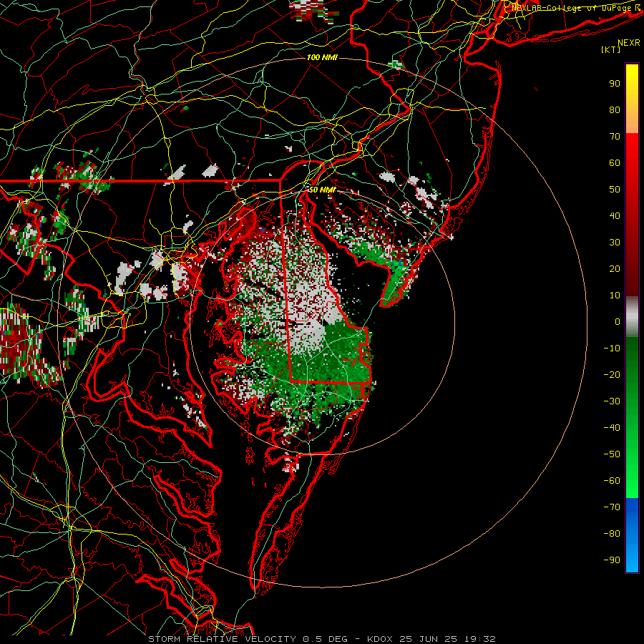Click the -20 value on the velocity scale

[612, 374]
